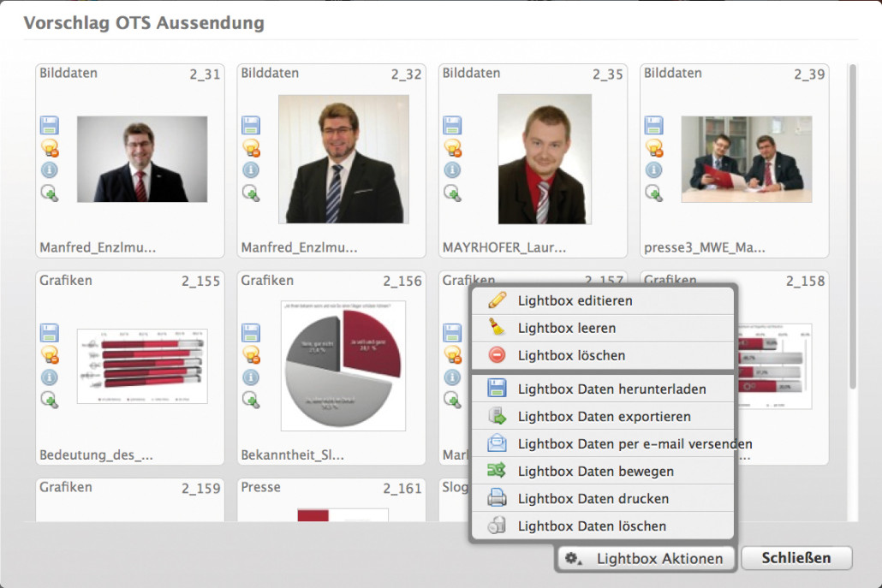Image resolution: width=882 pixels, height=588 pixels.
Task: Click disk icon on Grafiken card 2_157
Action: 452,332
